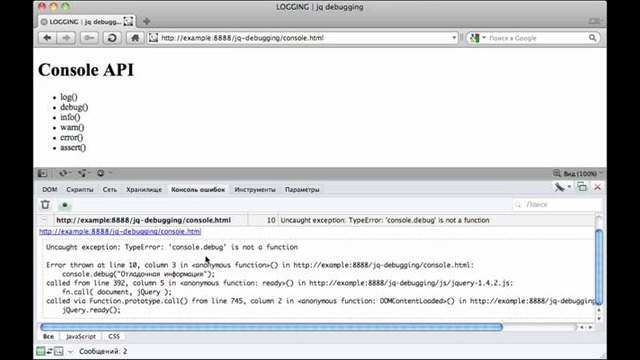Viewport: 640px width, 360px height.
Task: Click the bold console.html URL in the error header
Action: coord(143,220)
